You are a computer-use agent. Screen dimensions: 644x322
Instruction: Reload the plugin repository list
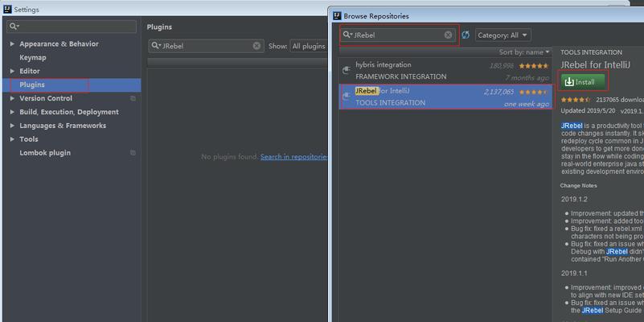pyautogui.click(x=466, y=35)
